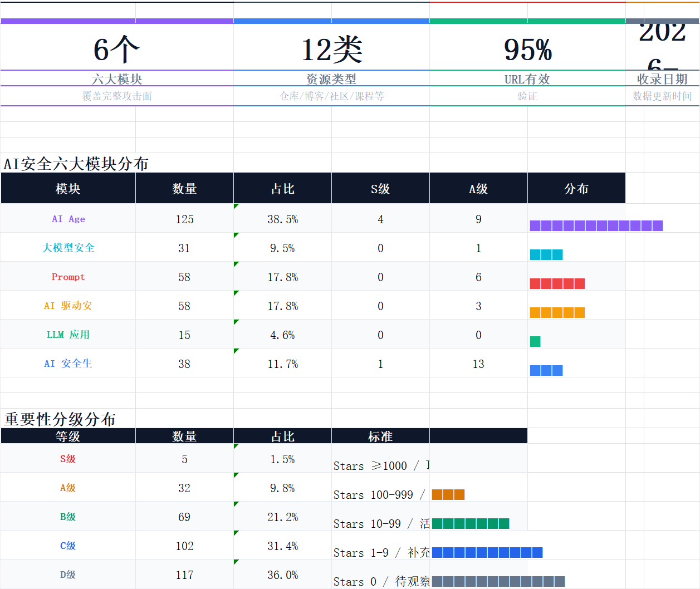Select the '9.5%' percentage cell

(x=282, y=248)
